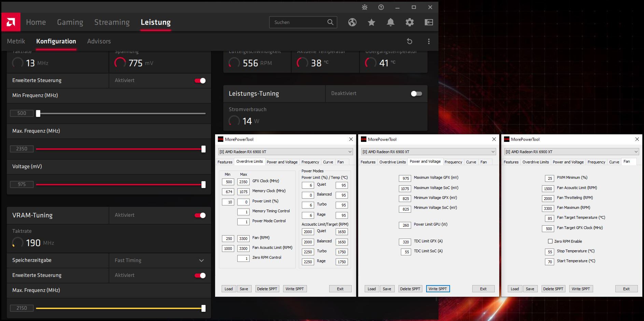644x321 pixels.
Task: Open settings gear icon
Action: tap(410, 22)
